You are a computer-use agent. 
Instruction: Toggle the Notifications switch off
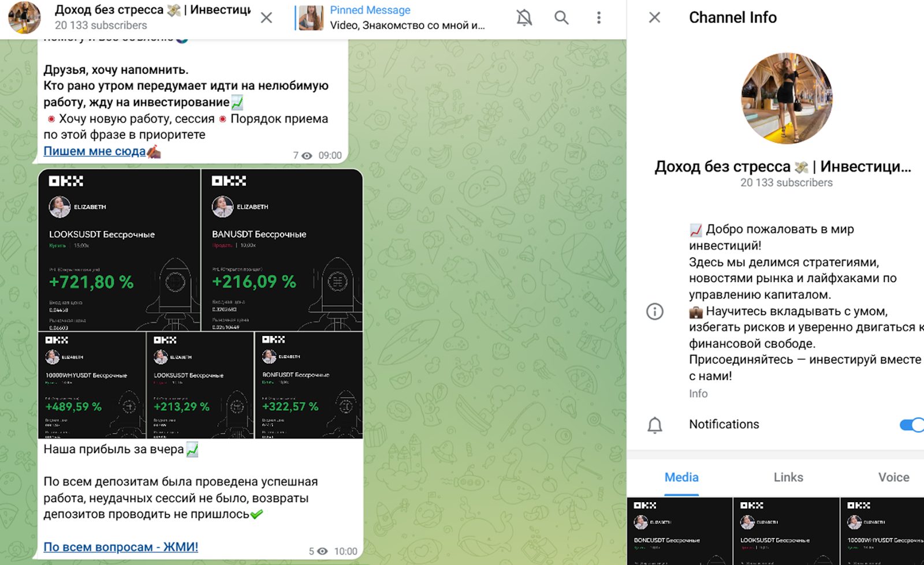(x=911, y=425)
